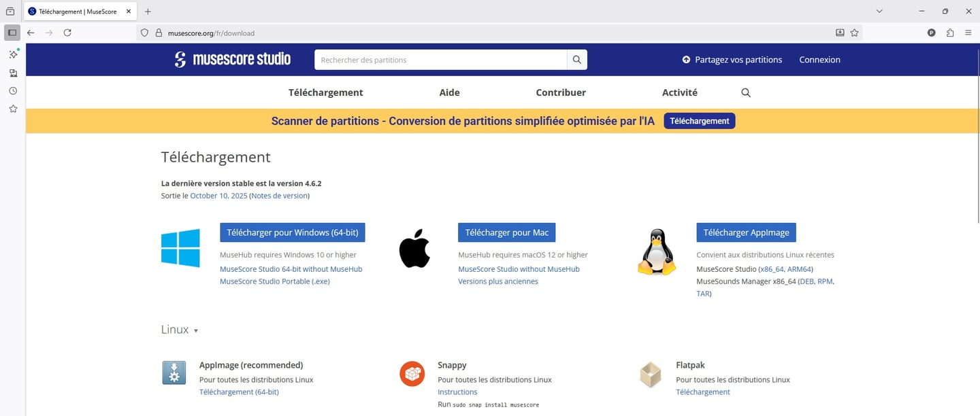Open Versions plus anciennes link
Viewport: 980px width, 416px height.
pyautogui.click(x=498, y=281)
